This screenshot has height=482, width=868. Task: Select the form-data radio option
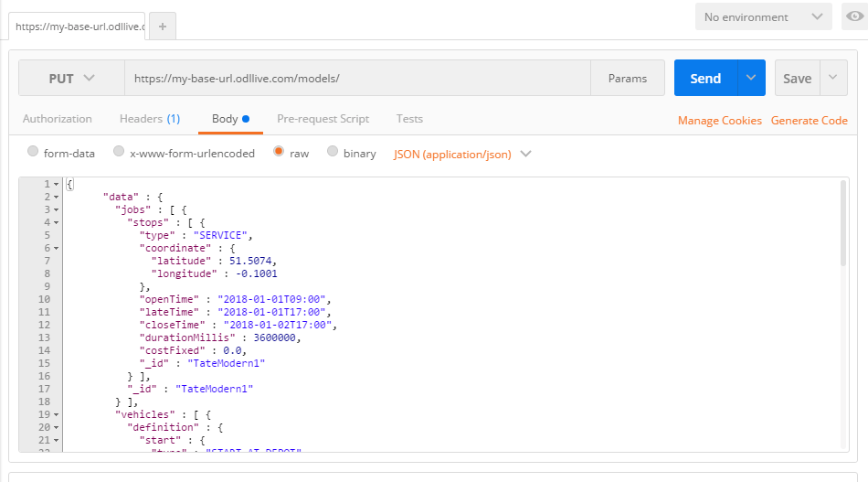point(34,153)
